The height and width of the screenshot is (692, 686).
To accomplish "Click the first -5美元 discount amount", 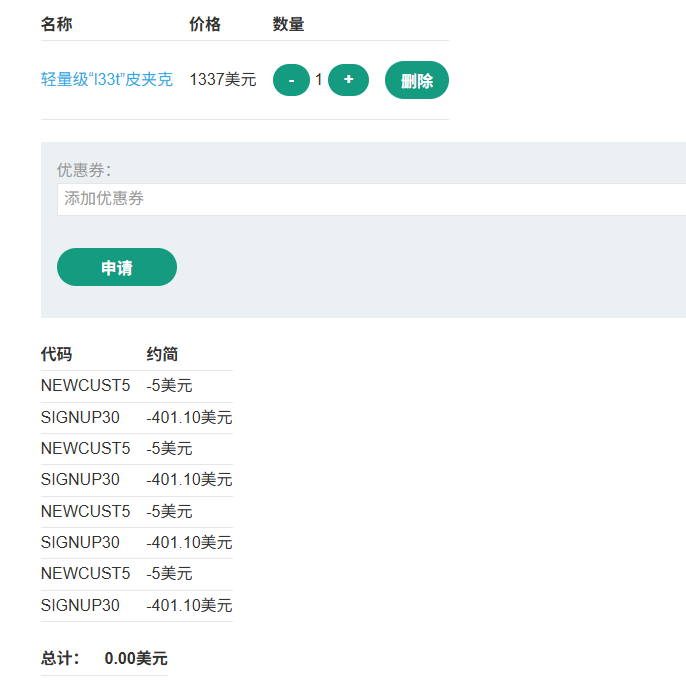I will pos(169,386).
